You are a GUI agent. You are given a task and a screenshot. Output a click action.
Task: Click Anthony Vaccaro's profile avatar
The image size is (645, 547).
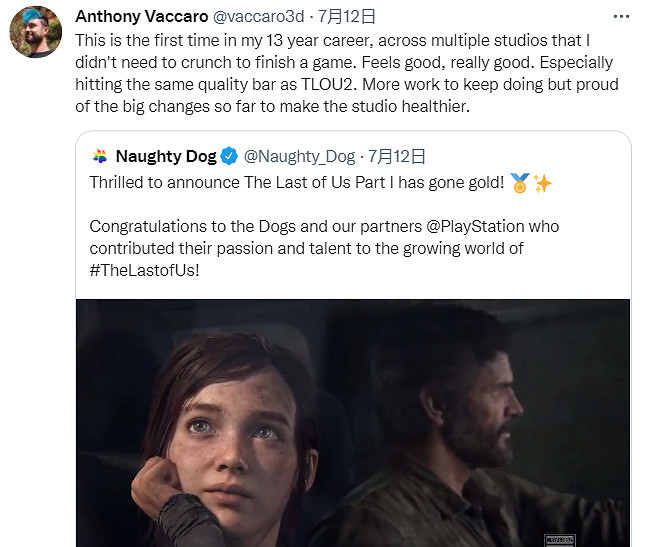click(36, 31)
